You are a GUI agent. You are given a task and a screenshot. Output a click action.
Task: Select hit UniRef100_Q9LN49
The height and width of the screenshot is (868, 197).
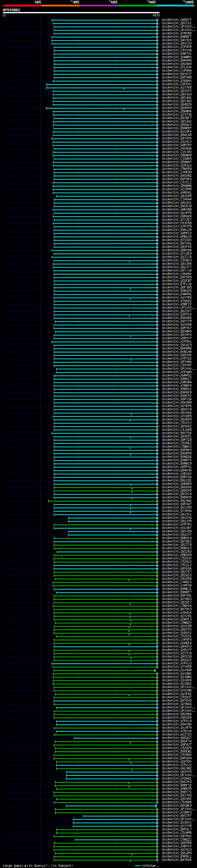pos(177,64)
